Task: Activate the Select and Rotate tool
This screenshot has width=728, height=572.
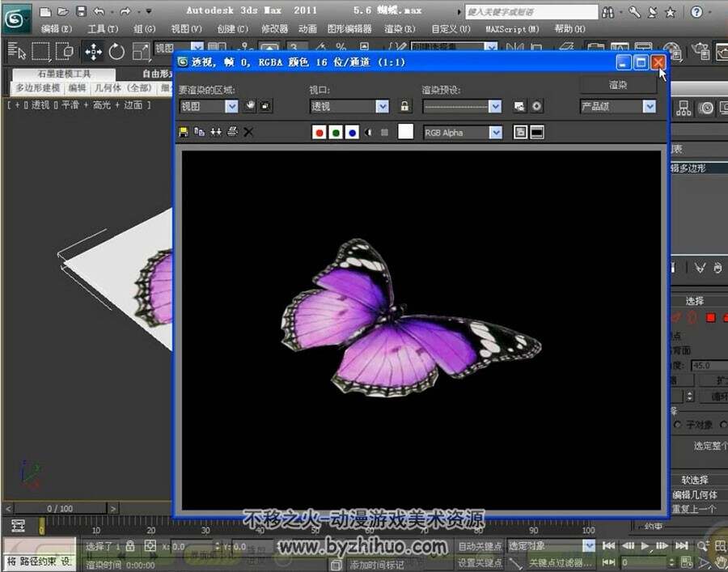Action: [116, 51]
